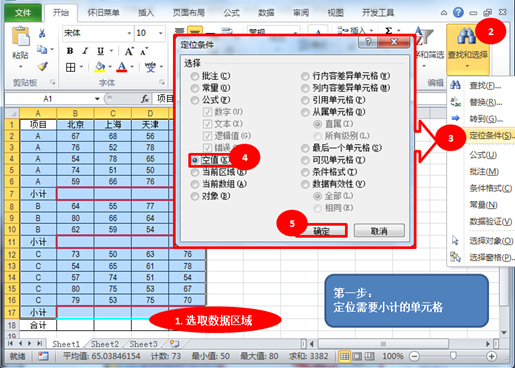The width and height of the screenshot is (515, 368).
Task: Expand the Name Box dropdown arrow
Action: (x=97, y=99)
